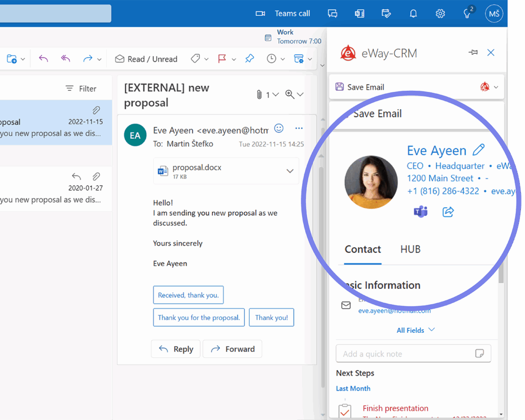Image resolution: width=525 pixels, height=420 pixels.
Task: Open more actions ellipsis on message
Action: pos(299,128)
